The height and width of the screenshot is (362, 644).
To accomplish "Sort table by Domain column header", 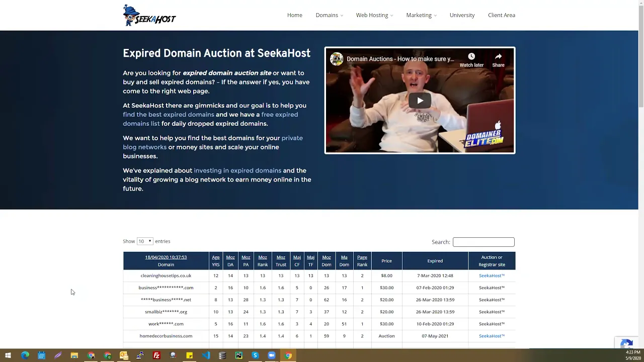I will (x=166, y=260).
